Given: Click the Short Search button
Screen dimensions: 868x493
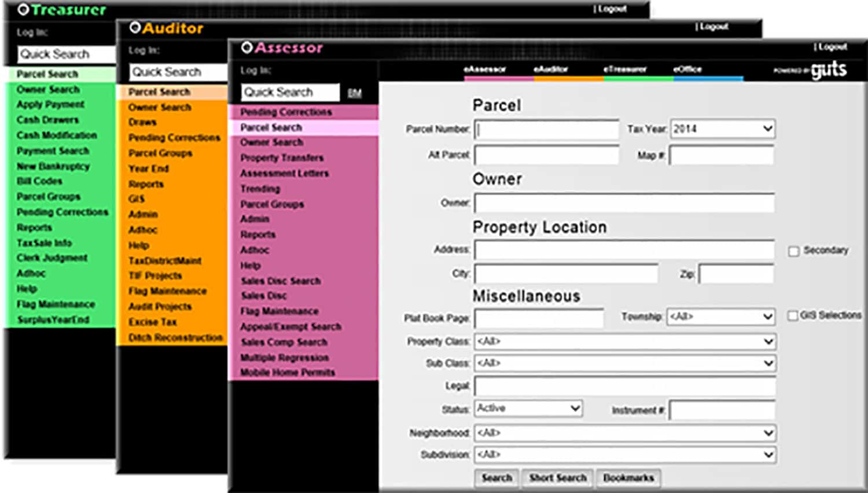Looking at the screenshot, I should coord(558,478).
